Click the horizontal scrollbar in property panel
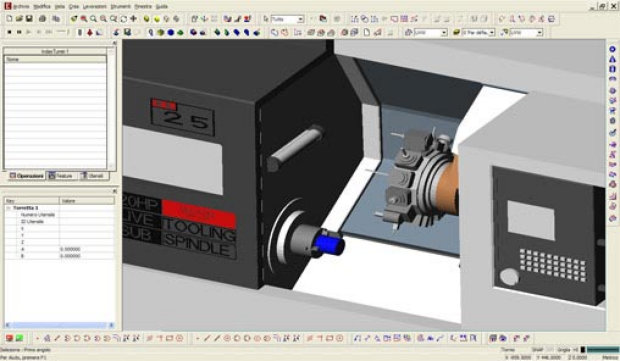The height and width of the screenshot is (361, 620). 59,325
